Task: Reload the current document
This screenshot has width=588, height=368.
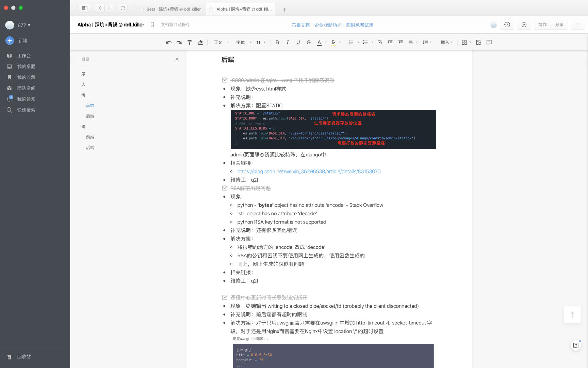Action: [123, 8]
